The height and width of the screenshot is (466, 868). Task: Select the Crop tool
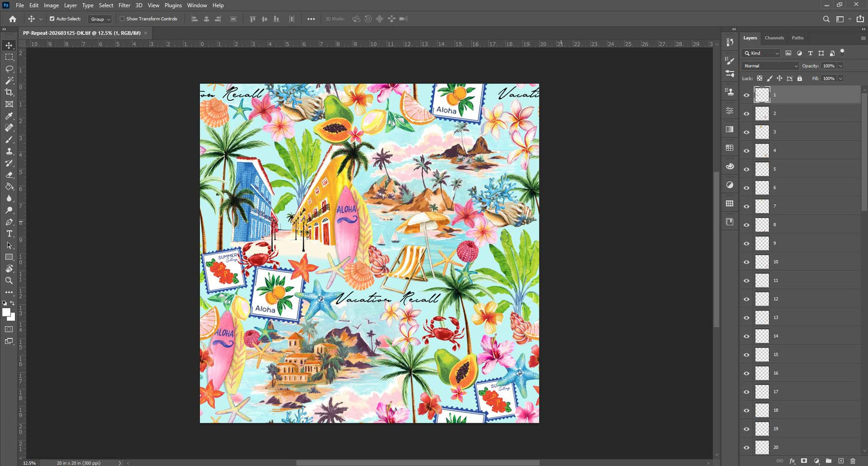pyautogui.click(x=9, y=92)
